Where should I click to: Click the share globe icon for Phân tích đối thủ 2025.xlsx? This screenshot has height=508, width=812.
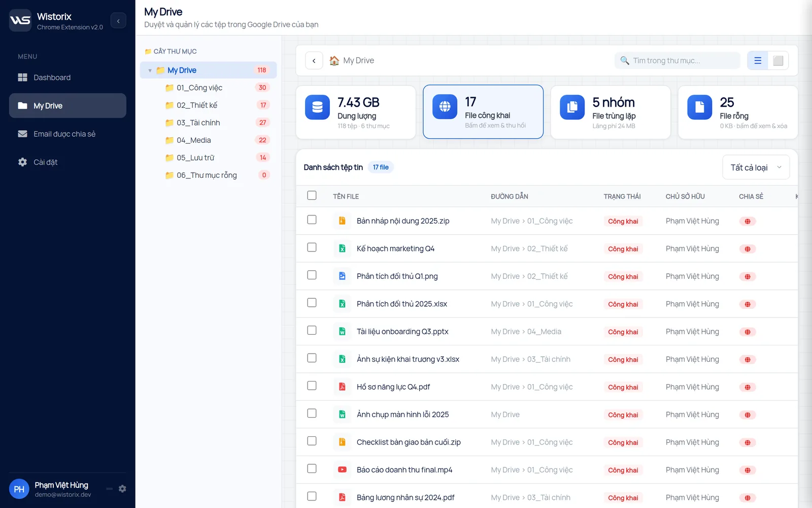(748, 304)
